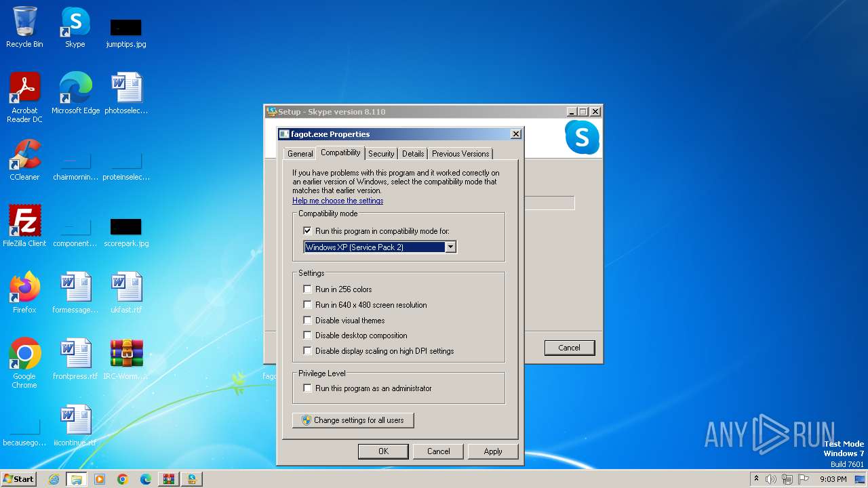
Task: Select the frontpress.rtf document icon
Action: (x=75, y=359)
